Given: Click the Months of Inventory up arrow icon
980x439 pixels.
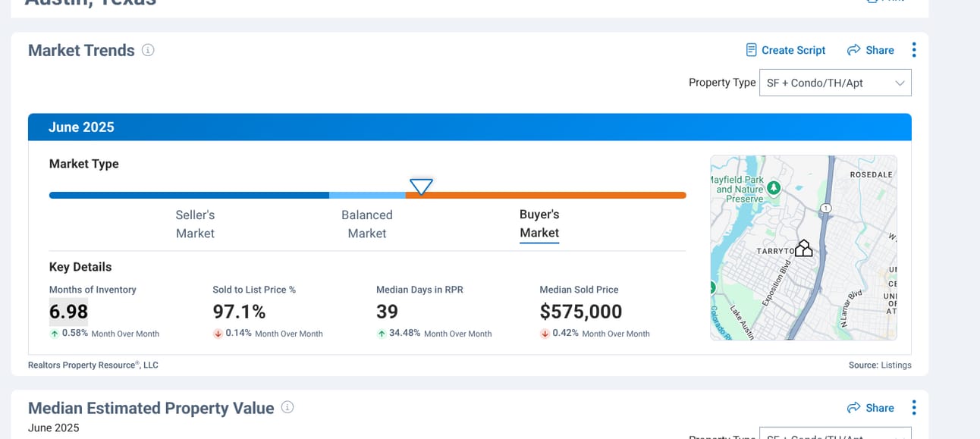Looking at the screenshot, I should [x=55, y=334].
